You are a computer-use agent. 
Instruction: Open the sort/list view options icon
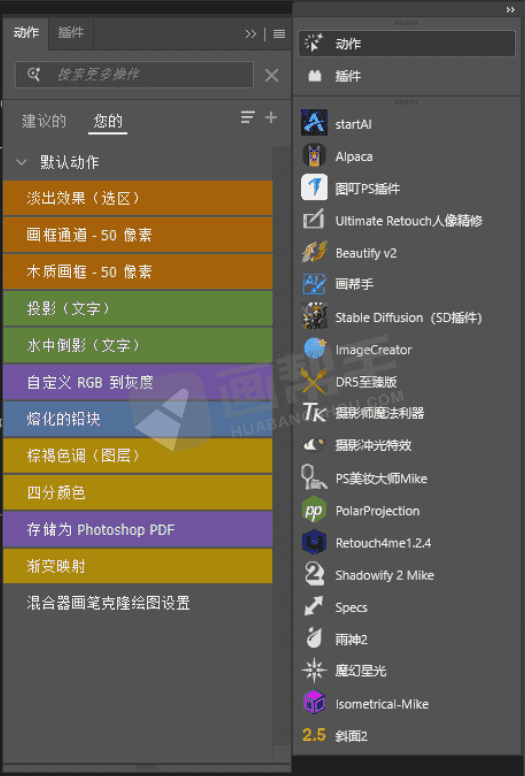click(247, 117)
